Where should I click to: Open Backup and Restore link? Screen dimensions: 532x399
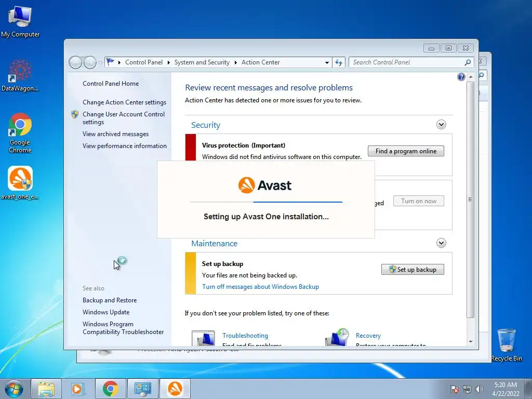pos(110,300)
